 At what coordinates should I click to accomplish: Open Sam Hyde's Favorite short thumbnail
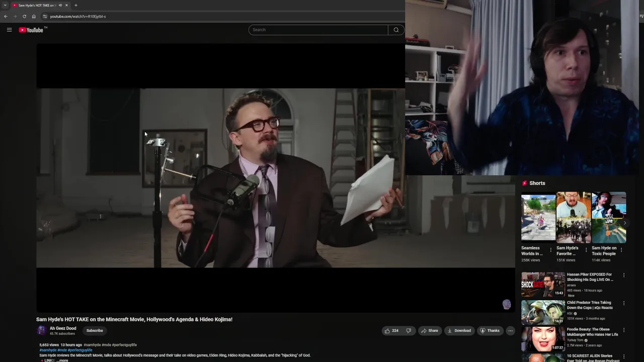pos(574,218)
